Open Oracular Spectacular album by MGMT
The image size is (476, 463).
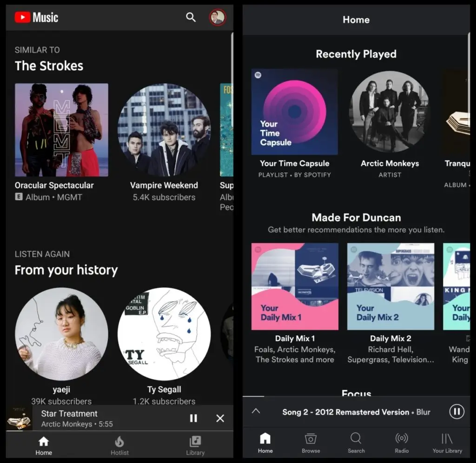click(x=61, y=130)
